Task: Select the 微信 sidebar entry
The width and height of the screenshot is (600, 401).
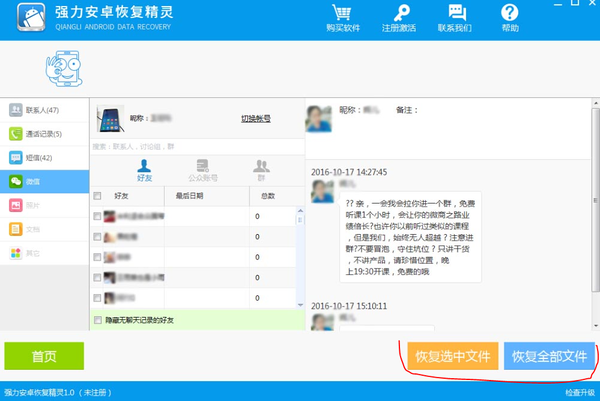Action: pos(44,181)
